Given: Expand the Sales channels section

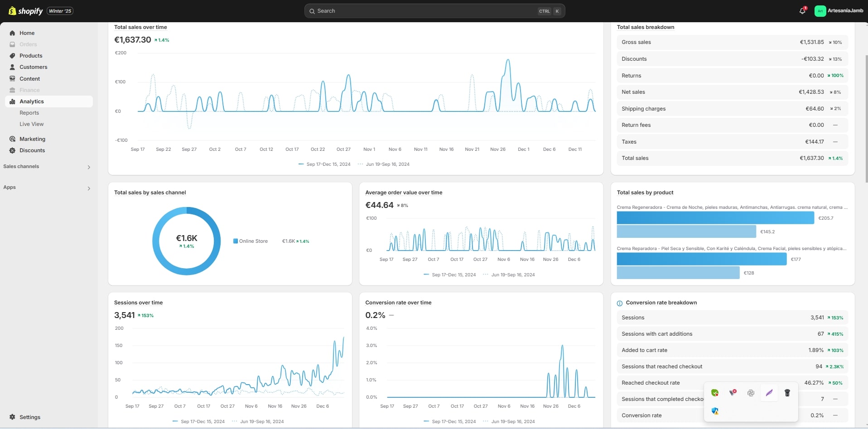Looking at the screenshot, I should pyautogui.click(x=89, y=167).
